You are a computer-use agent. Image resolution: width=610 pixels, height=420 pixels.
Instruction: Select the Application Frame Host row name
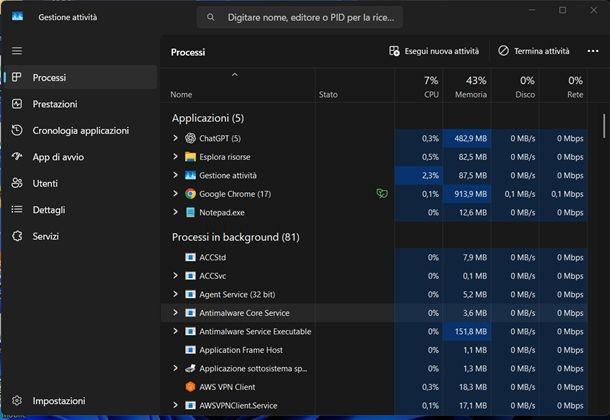pos(241,350)
